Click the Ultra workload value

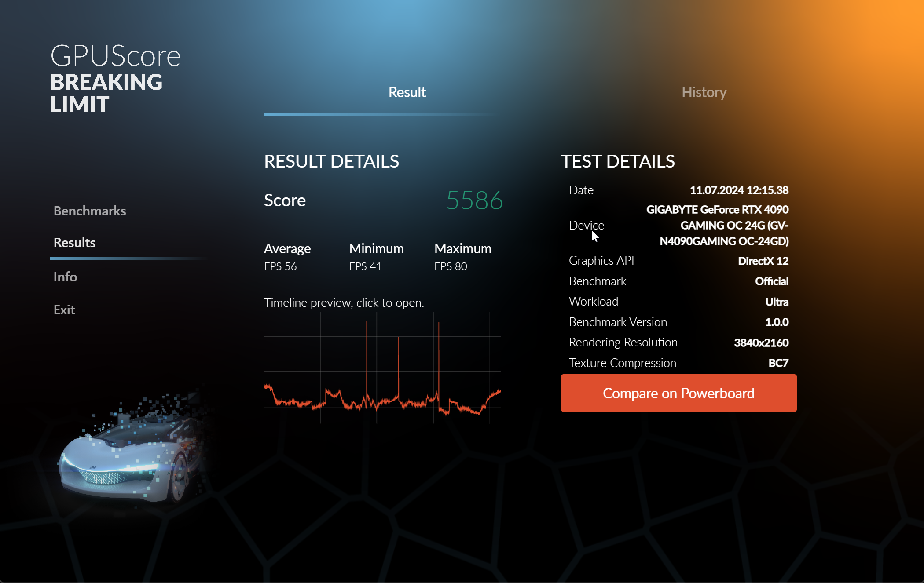pyautogui.click(x=777, y=302)
